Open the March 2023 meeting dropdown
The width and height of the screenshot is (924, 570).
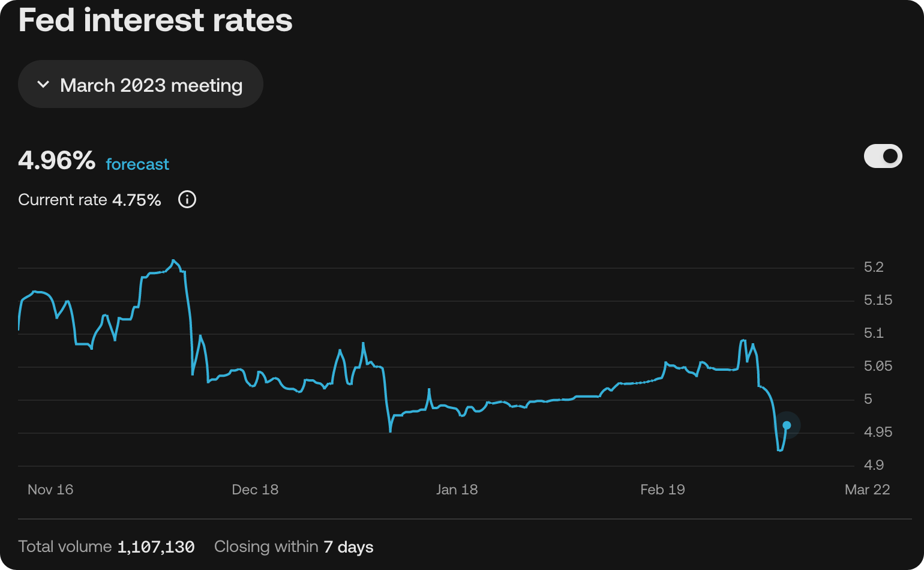tap(140, 85)
